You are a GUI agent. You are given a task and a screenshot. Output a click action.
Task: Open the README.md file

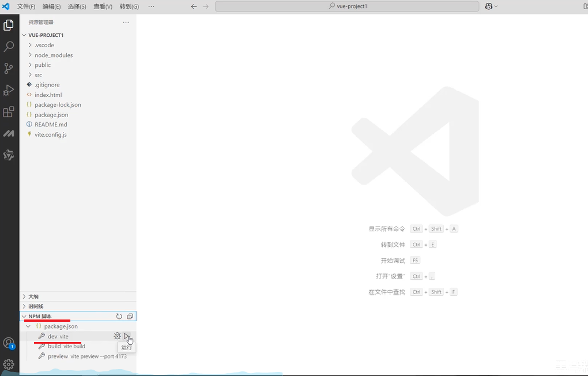click(x=78, y=125)
